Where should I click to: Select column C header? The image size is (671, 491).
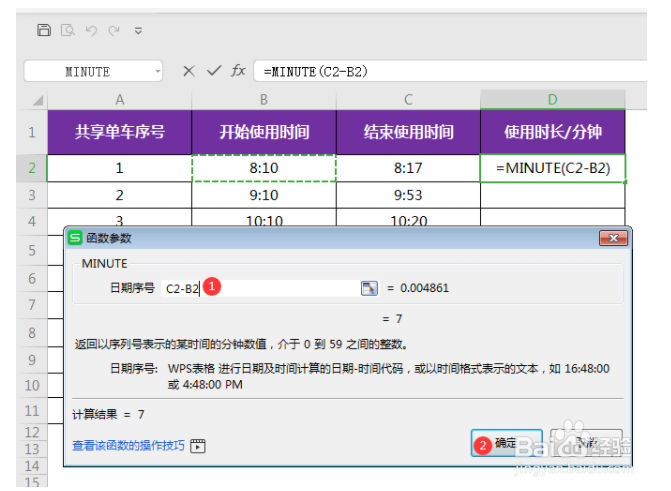tap(408, 100)
